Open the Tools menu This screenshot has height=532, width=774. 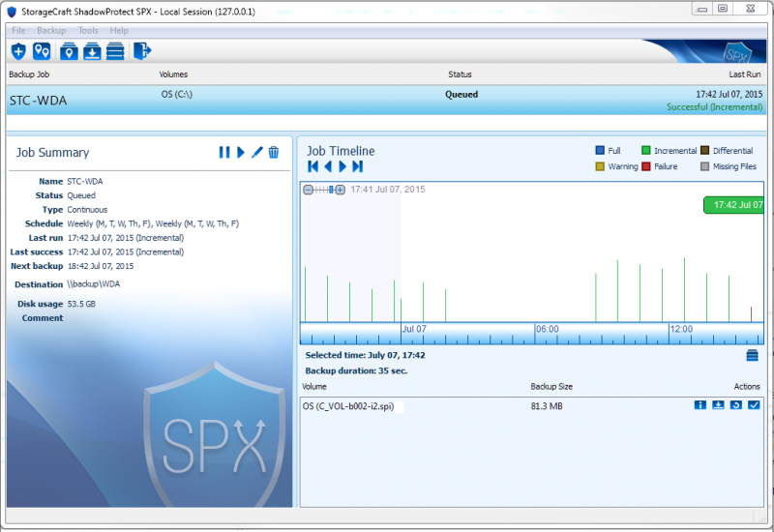pos(88,31)
